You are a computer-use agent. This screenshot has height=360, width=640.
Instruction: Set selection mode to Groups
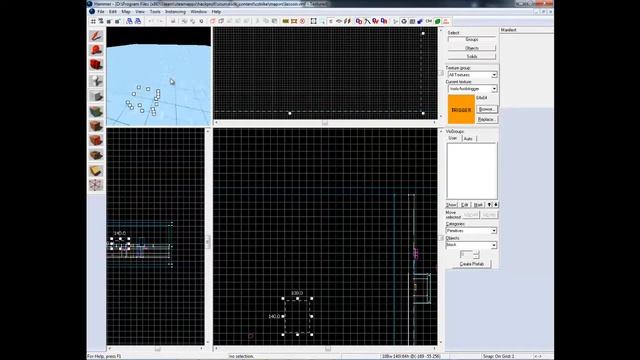(x=472, y=40)
